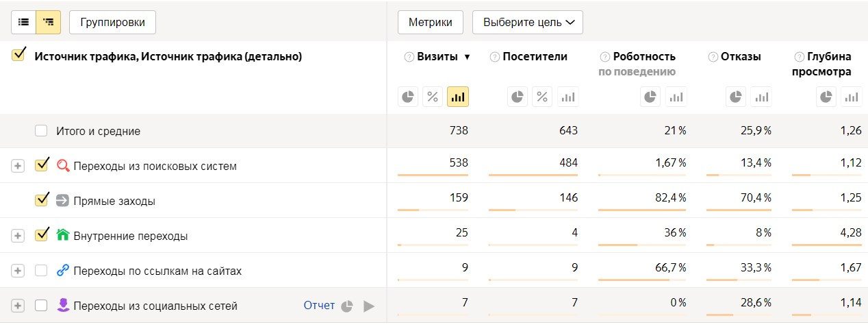This screenshot has width=868, height=329.
Task: Open the Группировки menu
Action: (112, 22)
